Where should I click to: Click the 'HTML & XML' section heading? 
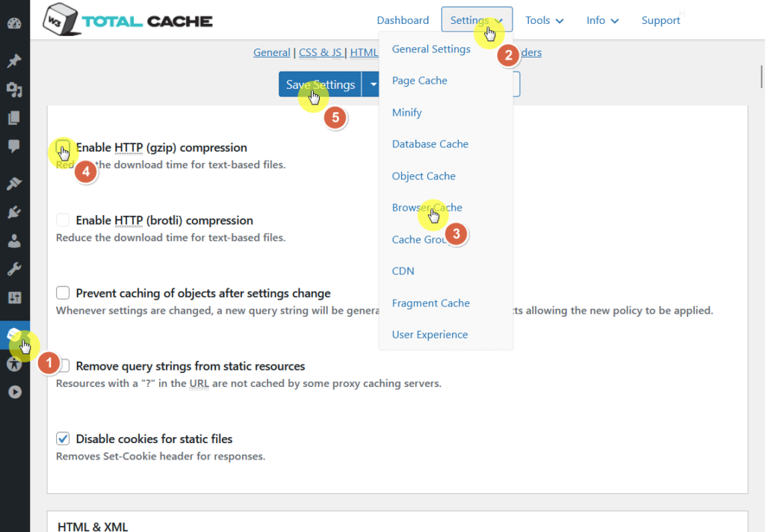pos(93,527)
